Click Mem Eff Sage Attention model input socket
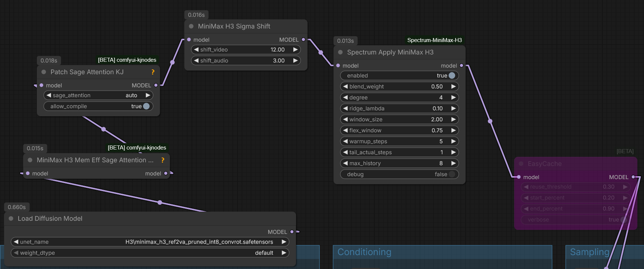644x269 pixels. (28, 173)
